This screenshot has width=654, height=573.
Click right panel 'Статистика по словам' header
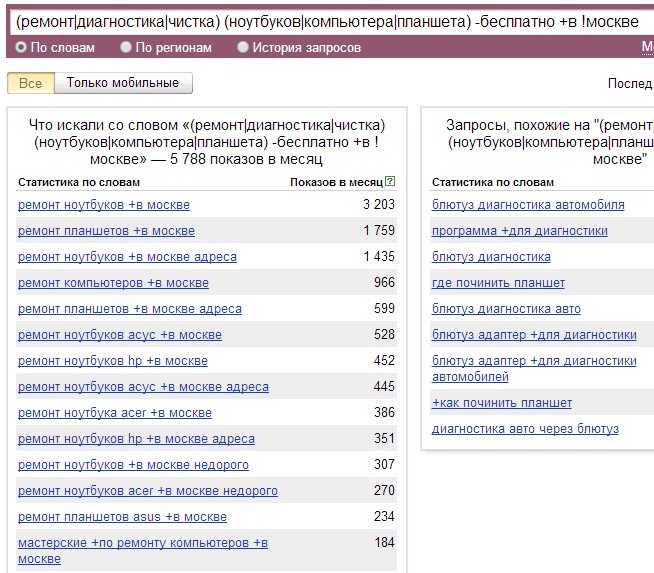click(493, 182)
